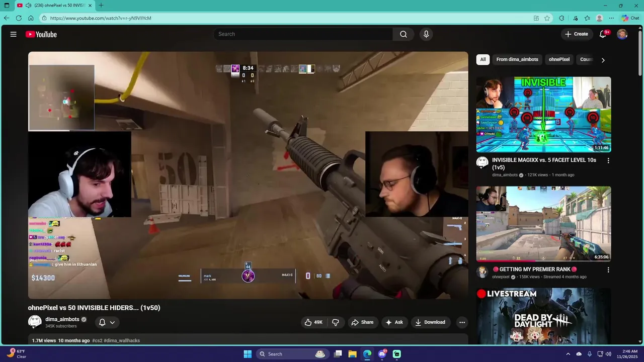
Task: Mute the tab via speaker icon
Action: (28, 6)
